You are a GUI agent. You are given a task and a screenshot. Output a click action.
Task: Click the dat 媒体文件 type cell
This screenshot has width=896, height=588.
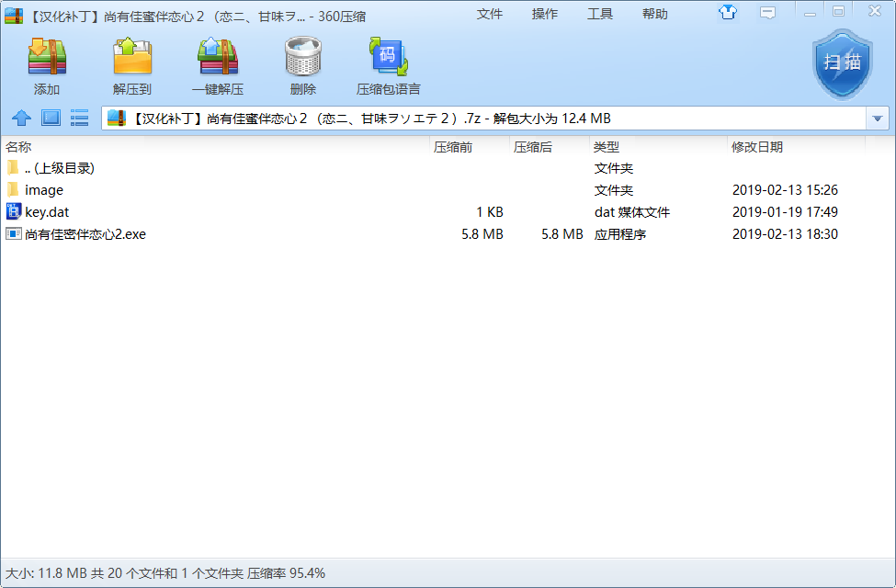(x=632, y=212)
